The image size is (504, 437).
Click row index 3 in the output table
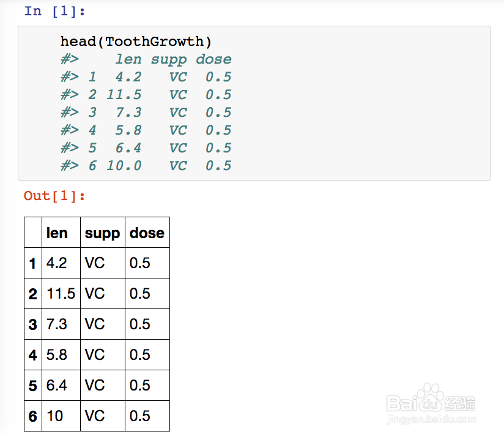click(x=33, y=324)
